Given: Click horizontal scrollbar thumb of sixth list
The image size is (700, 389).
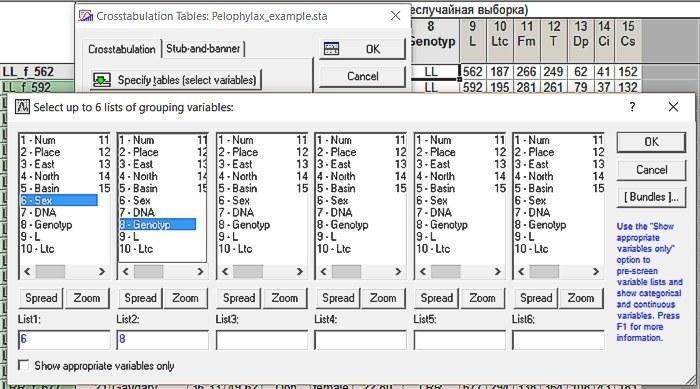Looking at the screenshot, I should (x=544, y=272).
